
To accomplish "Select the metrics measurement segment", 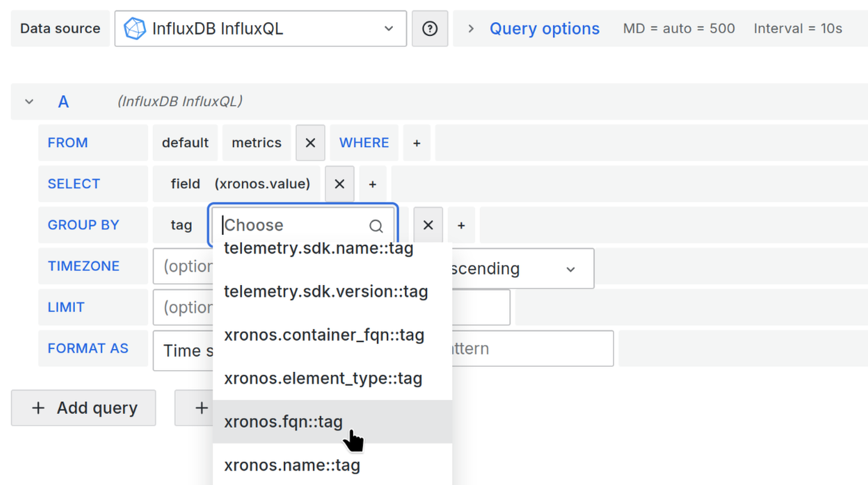I will [x=257, y=143].
